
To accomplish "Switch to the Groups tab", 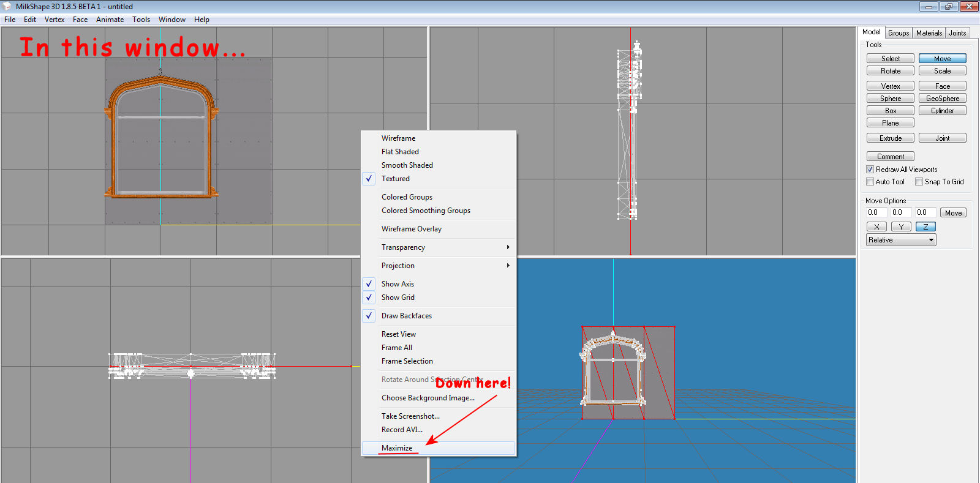I will [x=899, y=33].
